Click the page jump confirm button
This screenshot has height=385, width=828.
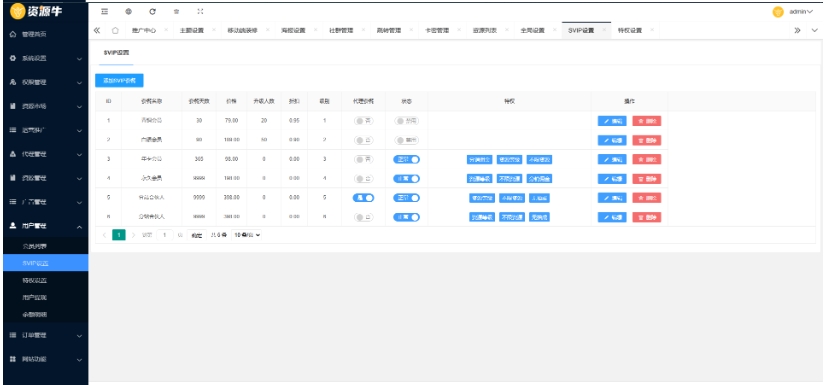click(x=196, y=235)
